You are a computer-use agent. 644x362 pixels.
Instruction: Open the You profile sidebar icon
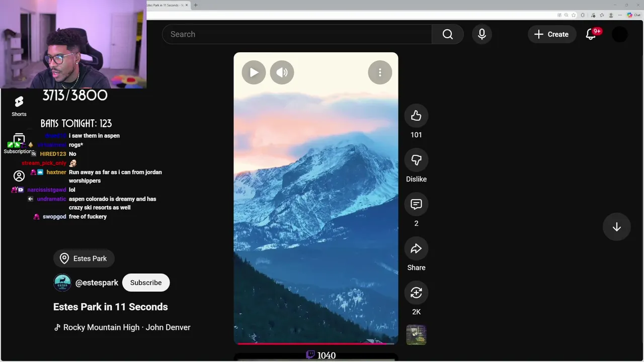(x=19, y=176)
